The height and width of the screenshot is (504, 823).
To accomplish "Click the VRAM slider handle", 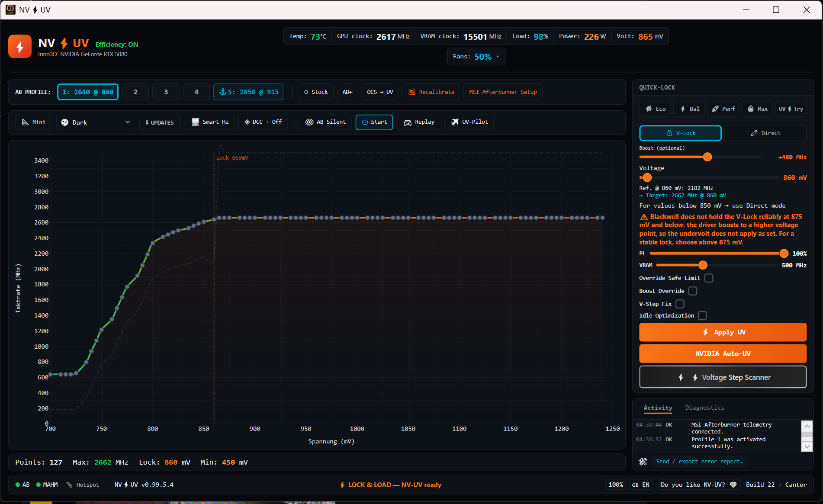I will point(703,265).
